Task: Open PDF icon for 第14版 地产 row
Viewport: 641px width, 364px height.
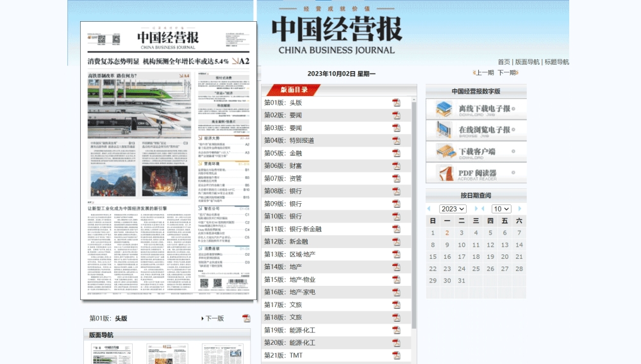Action: pos(396,267)
